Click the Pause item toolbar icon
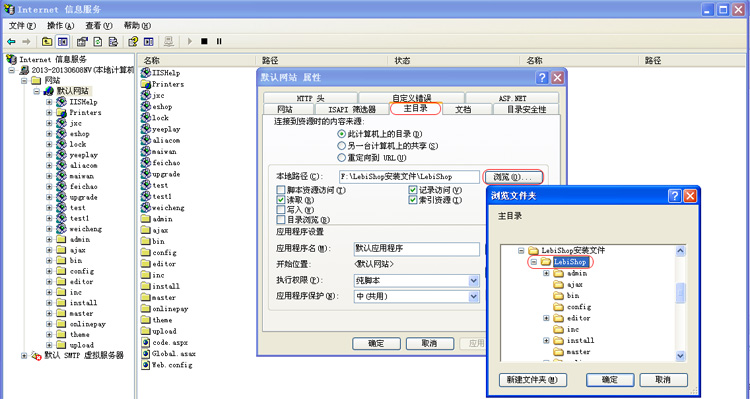Image resolution: width=750 pixels, height=399 pixels. click(x=219, y=42)
